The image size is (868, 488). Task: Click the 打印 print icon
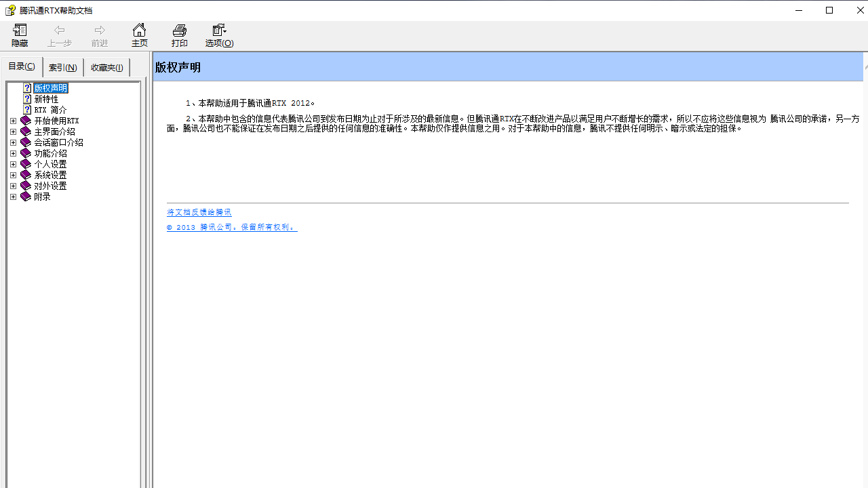[x=179, y=35]
